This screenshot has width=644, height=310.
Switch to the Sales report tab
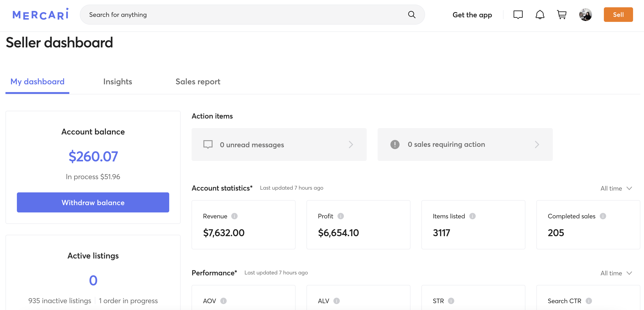198,81
